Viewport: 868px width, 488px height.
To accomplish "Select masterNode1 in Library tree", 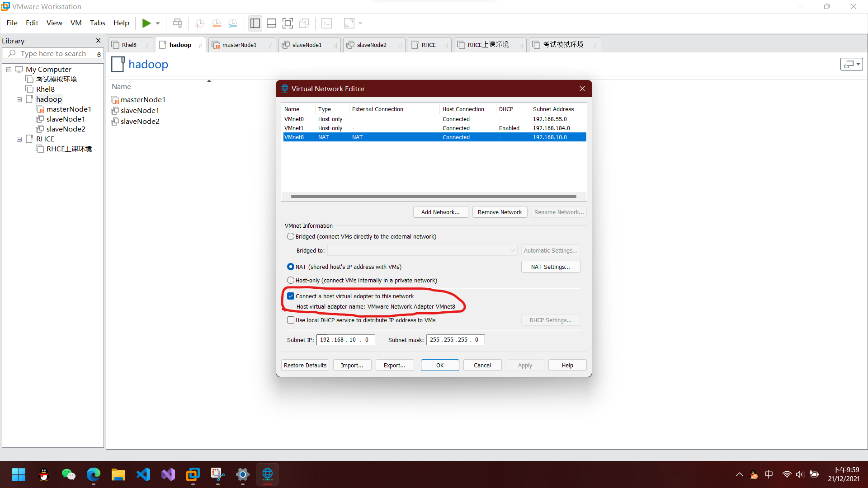I will click(69, 109).
